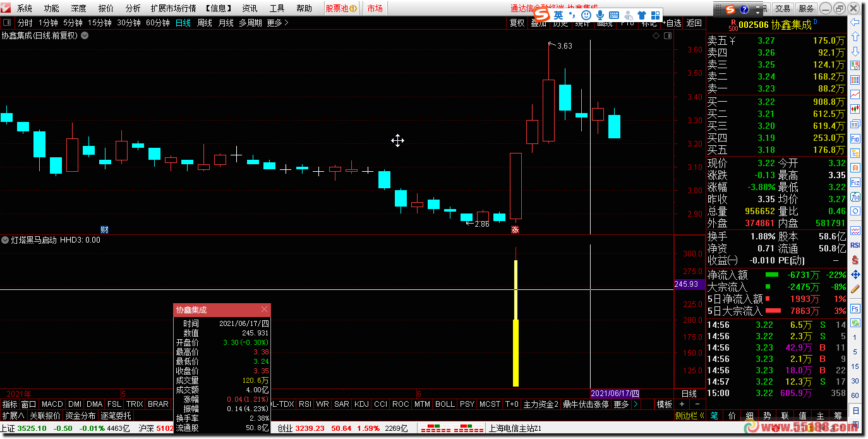Switch to the 5分钟 period
The image size is (868, 439).
[73, 23]
